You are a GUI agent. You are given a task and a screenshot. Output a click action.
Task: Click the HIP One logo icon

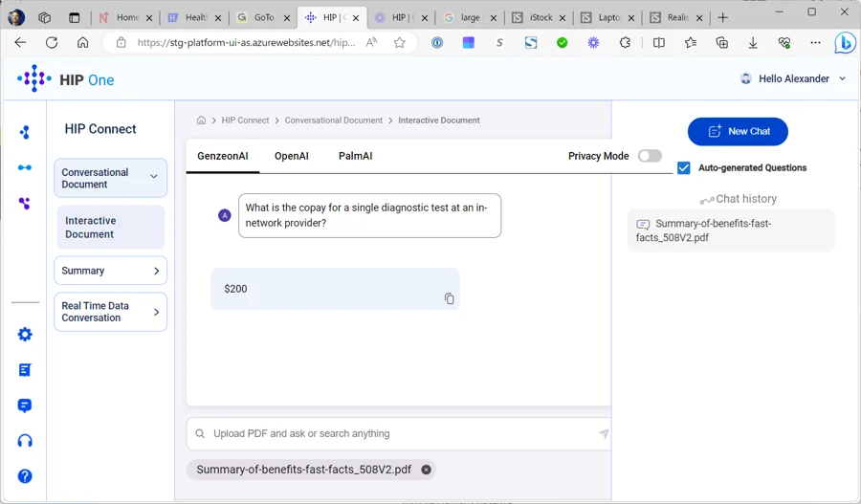(34, 78)
